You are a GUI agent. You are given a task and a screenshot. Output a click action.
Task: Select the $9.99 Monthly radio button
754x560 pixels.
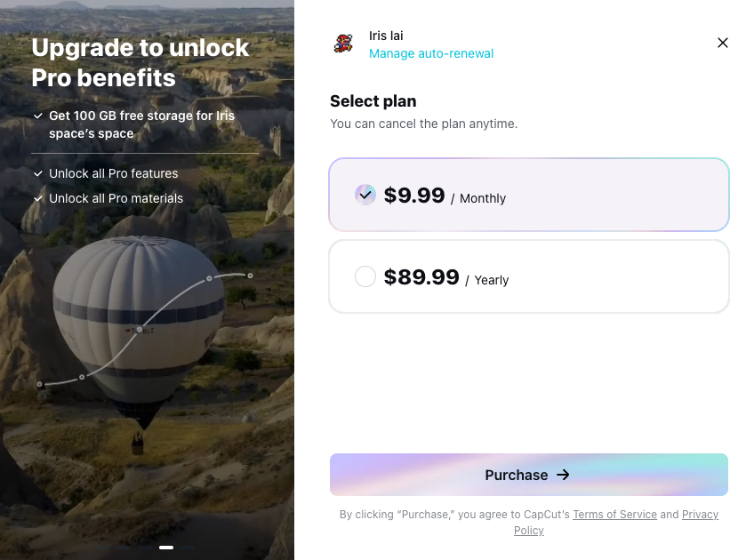click(365, 195)
